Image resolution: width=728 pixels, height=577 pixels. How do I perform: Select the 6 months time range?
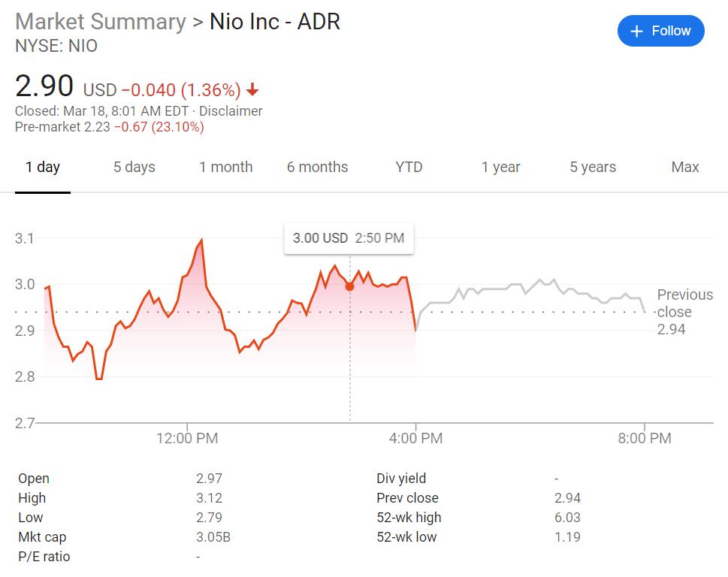pos(317,167)
